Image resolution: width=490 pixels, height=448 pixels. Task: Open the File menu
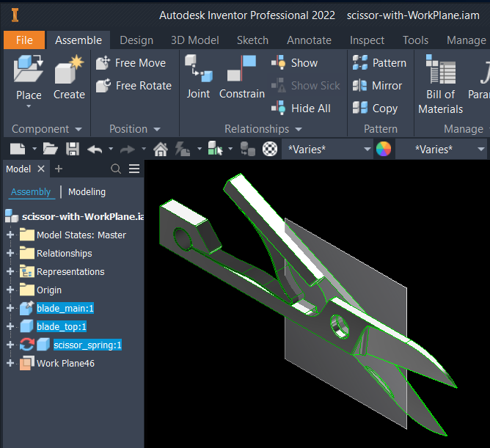24,40
